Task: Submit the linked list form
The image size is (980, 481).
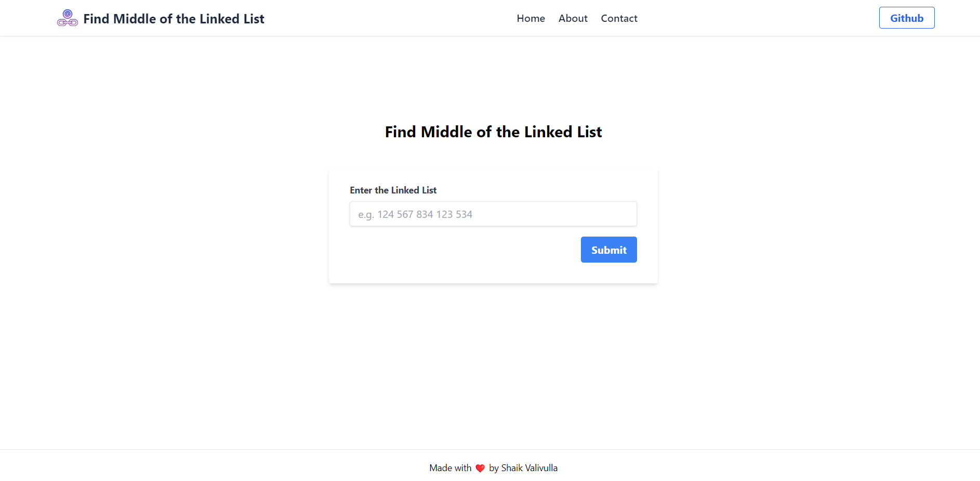Action: (x=608, y=250)
